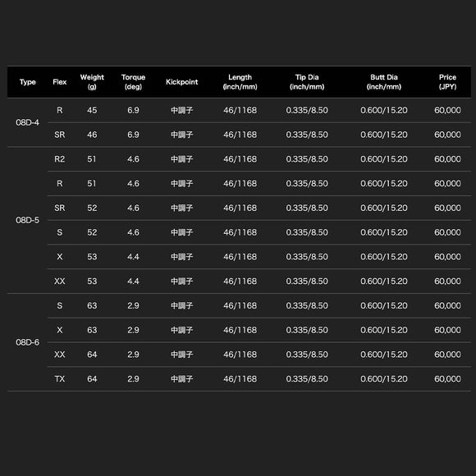Image resolution: width=476 pixels, height=476 pixels.
Task: Click the XX flex under 08D-6
Action: point(59,355)
